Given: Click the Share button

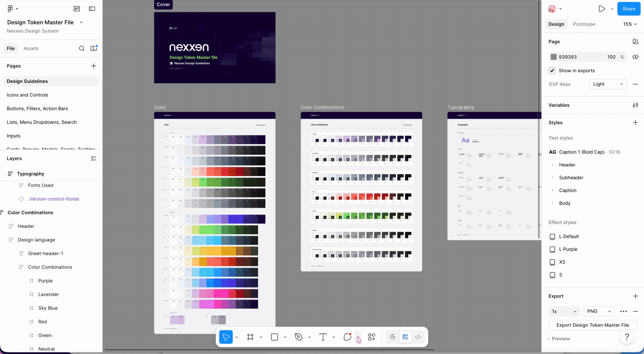Looking at the screenshot, I should [628, 9].
